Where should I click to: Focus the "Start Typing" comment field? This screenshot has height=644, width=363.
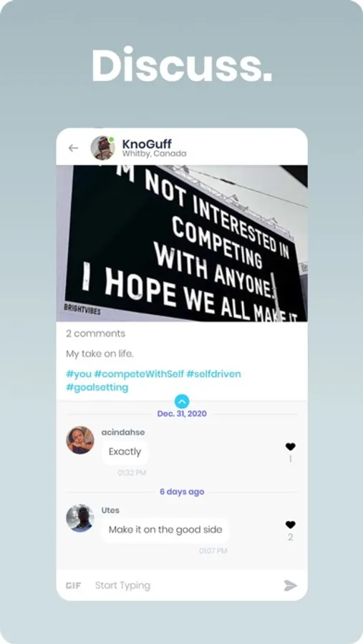(x=185, y=585)
